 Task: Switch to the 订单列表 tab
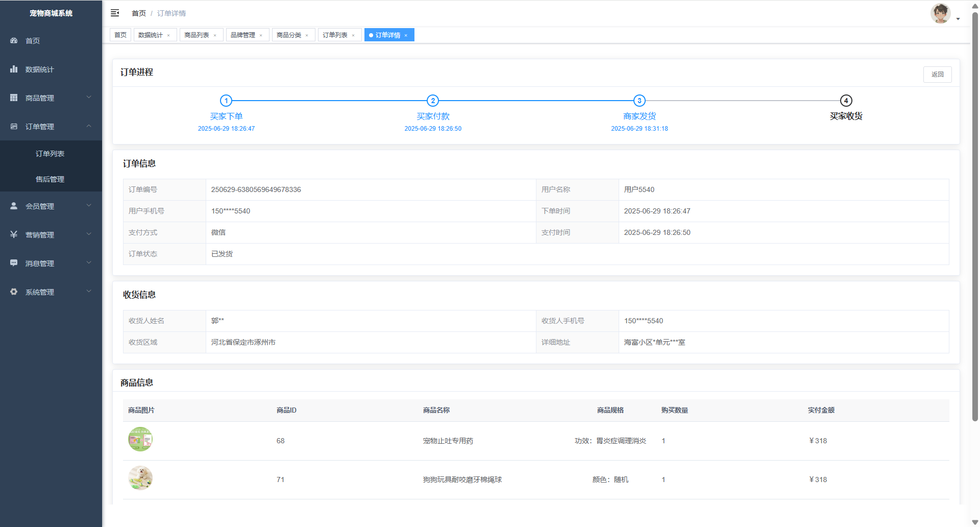tap(335, 35)
